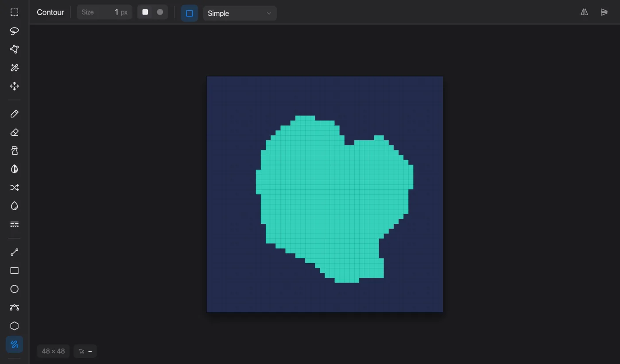The width and height of the screenshot is (620, 364).
Task: Toggle the blue outlined square option
Action: coord(190,13)
